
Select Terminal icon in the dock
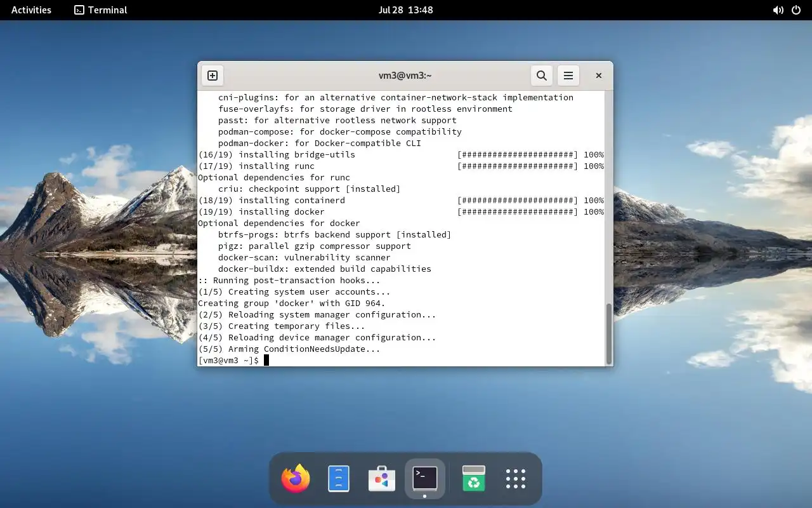tap(425, 479)
